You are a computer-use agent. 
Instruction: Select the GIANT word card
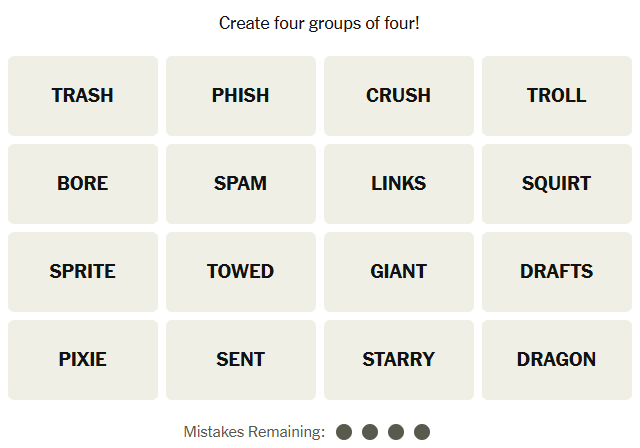click(399, 272)
